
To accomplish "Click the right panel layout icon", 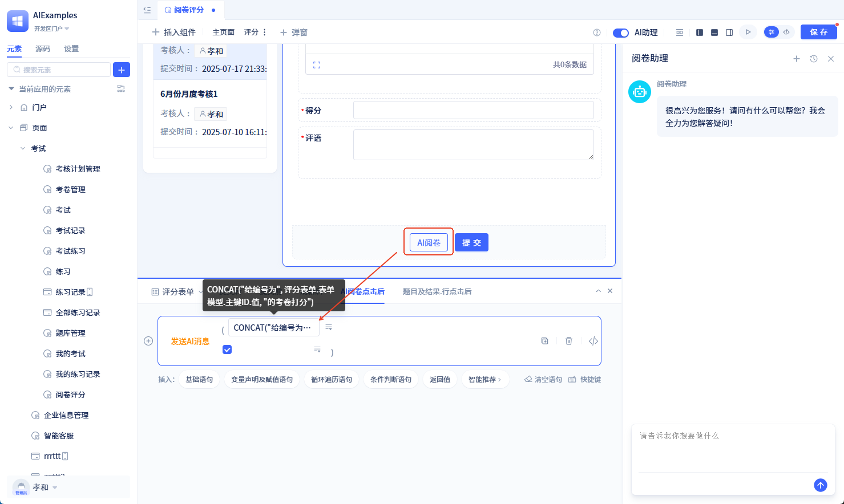I will coord(729,32).
